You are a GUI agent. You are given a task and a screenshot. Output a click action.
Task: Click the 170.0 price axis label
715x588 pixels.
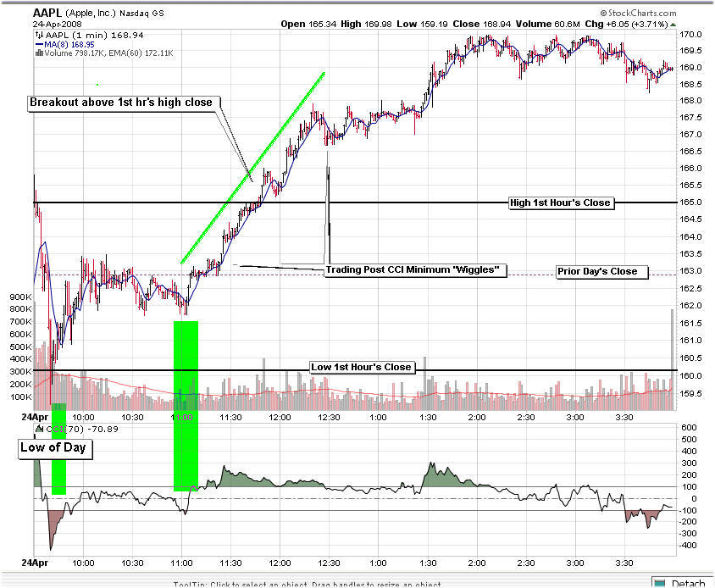690,34
